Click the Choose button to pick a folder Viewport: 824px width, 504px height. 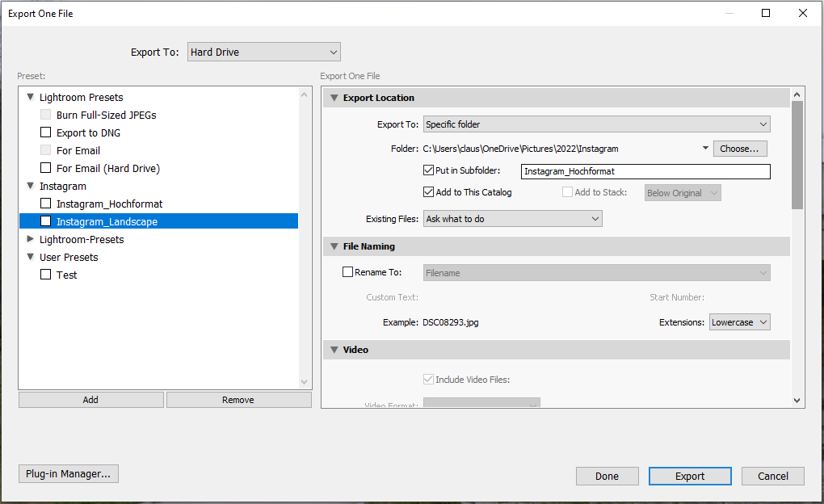739,149
